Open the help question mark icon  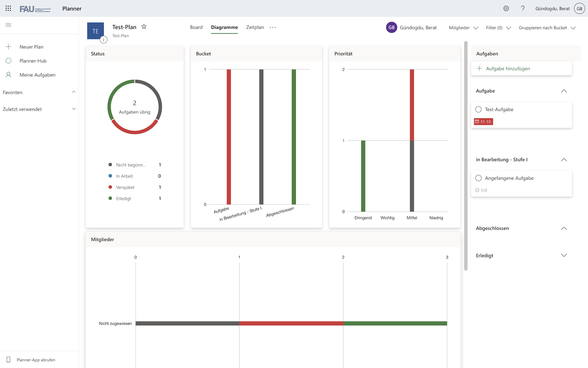pyautogui.click(x=523, y=8)
